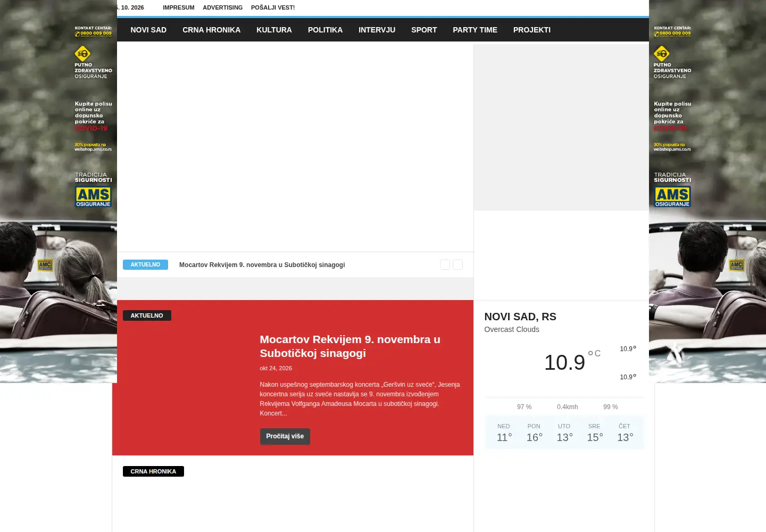This screenshot has width=766, height=532.
Task: Open the Crna Hronika menu section
Action: (x=211, y=30)
